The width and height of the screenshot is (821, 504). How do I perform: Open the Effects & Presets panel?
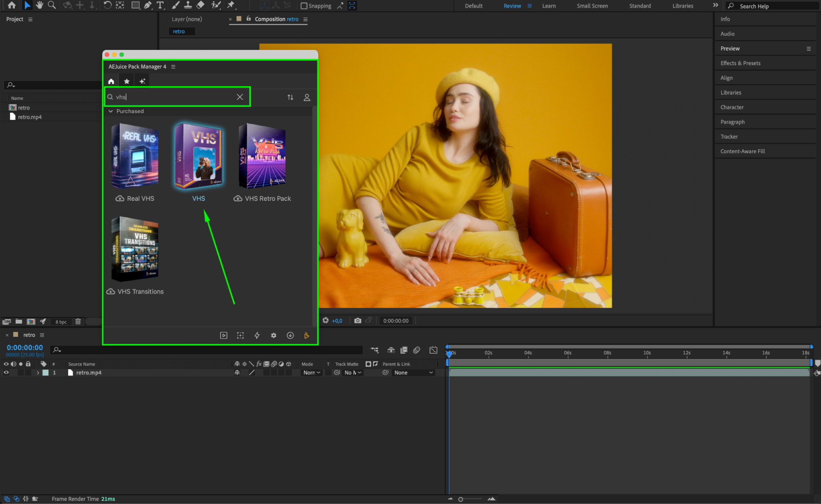[740, 63]
